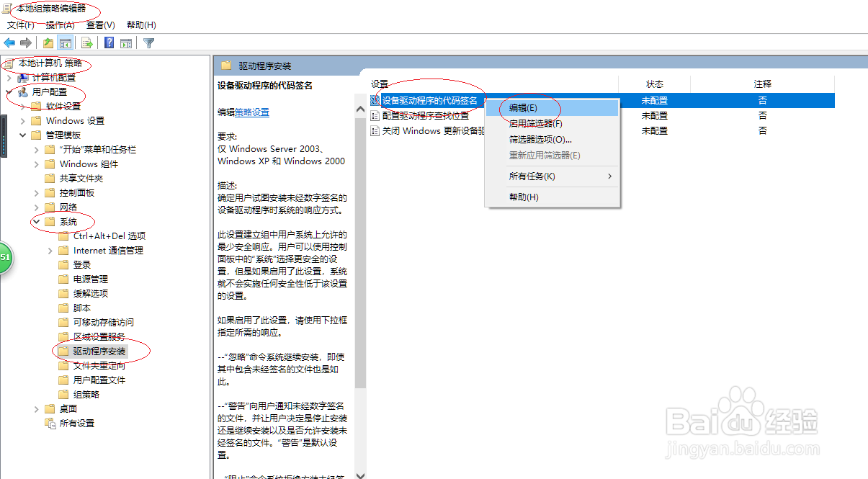Expand the Windows 组件 folder
Viewport: 868px width, 479px height.
click(x=36, y=164)
